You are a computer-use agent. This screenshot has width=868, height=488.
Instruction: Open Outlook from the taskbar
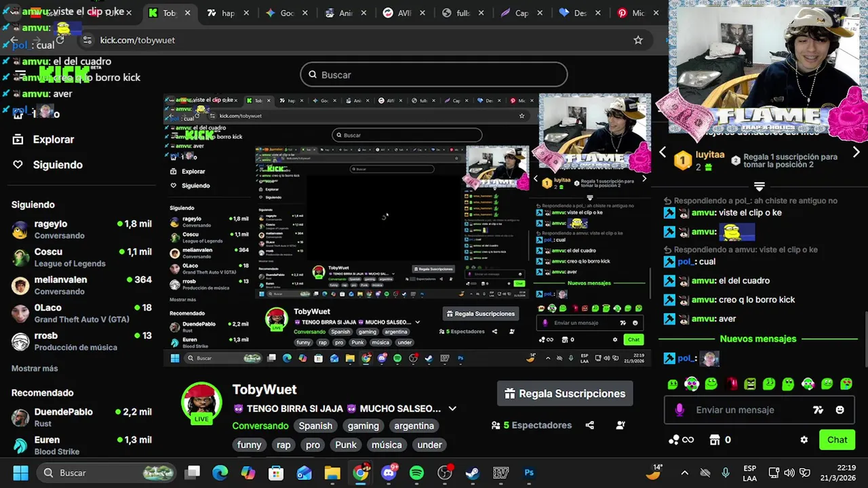tap(304, 473)
